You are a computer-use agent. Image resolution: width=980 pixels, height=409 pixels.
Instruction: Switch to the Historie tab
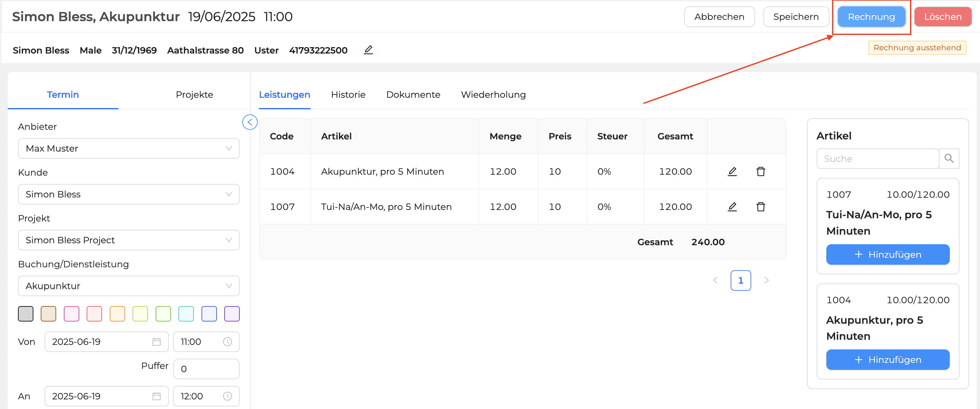point(348,95)
